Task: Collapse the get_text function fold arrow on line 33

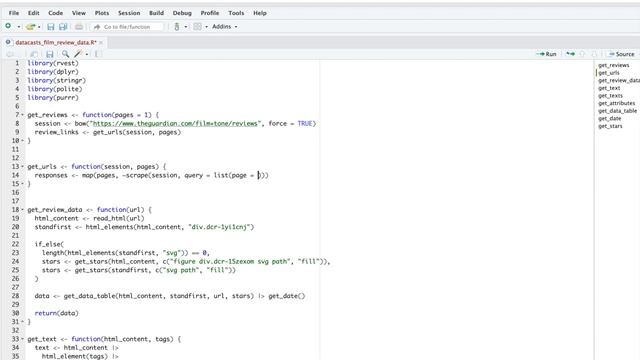Action: (x=22, y=339)
